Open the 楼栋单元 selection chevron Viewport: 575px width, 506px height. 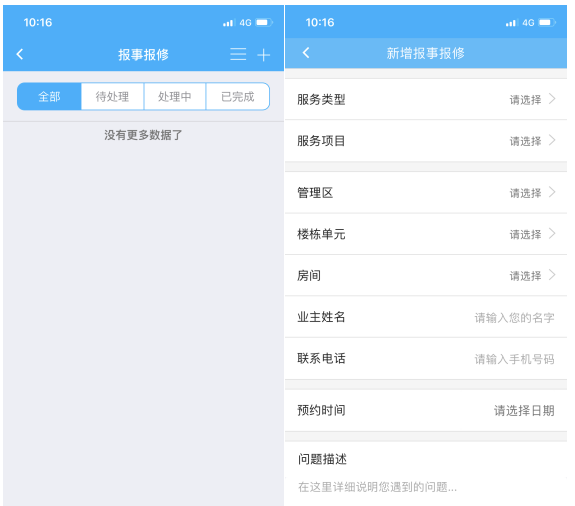(552, 234)
